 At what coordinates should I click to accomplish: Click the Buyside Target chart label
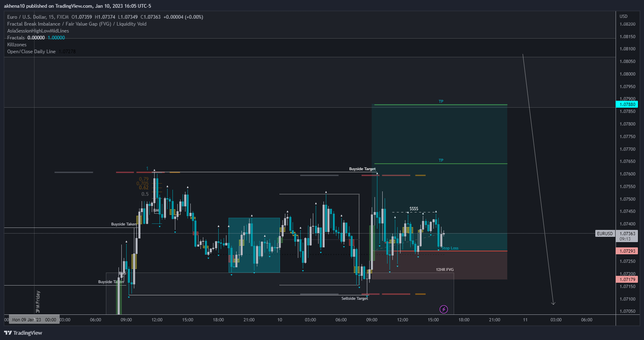[362, 169]
